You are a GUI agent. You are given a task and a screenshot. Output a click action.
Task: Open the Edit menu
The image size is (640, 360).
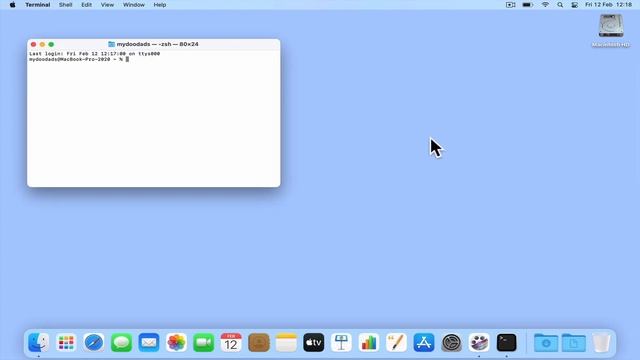pos(87,5)
